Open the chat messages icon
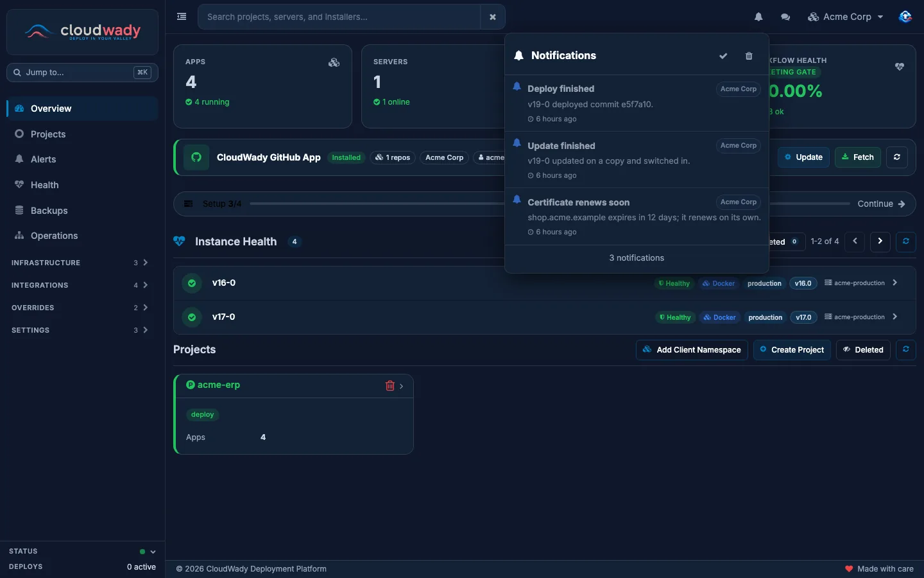Viewport: 924px width, 578px height. 785,17
